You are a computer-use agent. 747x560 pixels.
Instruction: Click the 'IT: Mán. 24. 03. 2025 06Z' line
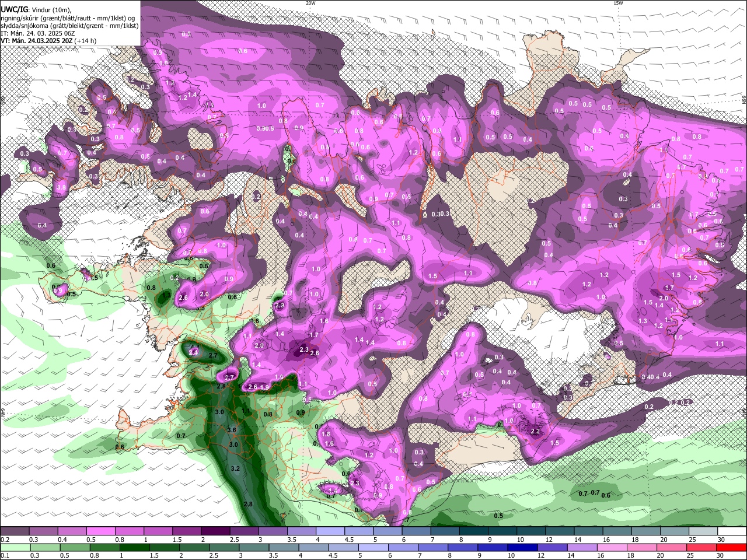click(38, 33)
